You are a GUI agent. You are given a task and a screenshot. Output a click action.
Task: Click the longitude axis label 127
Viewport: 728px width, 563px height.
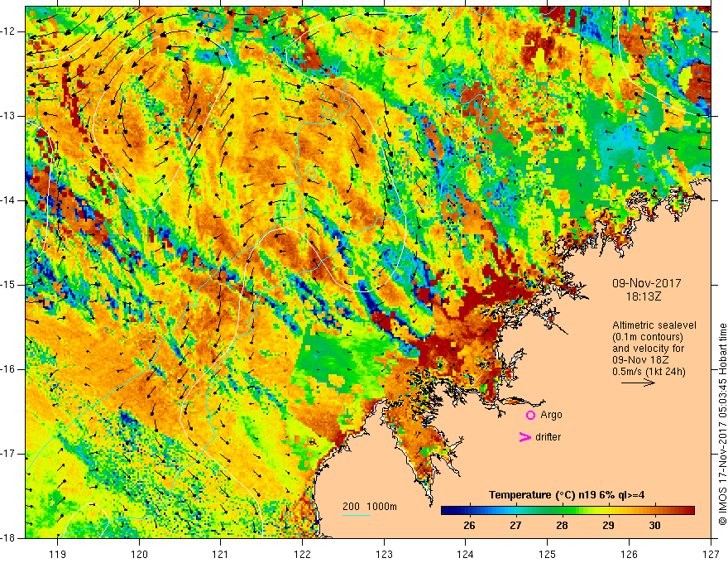711,554
